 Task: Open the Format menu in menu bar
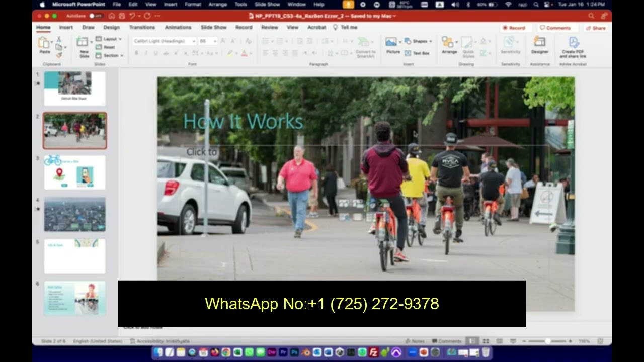193,4
